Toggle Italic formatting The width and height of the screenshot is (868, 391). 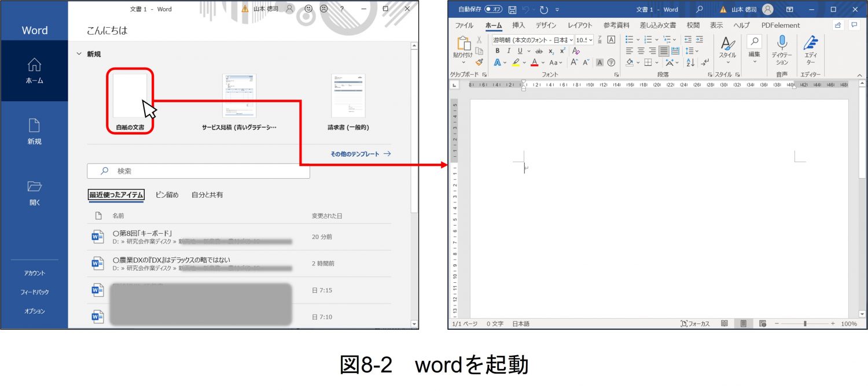coord(509,51)
